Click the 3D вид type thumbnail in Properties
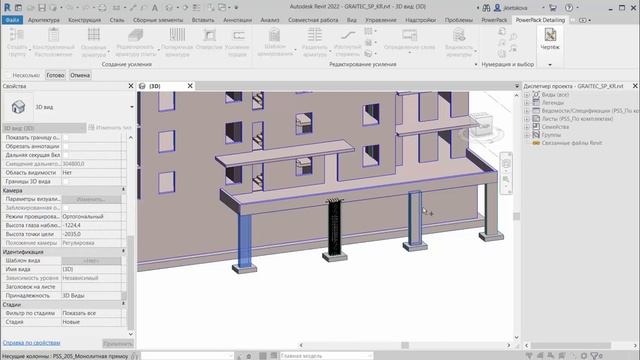This screenshot has width=640, height=360. (18, 107)
